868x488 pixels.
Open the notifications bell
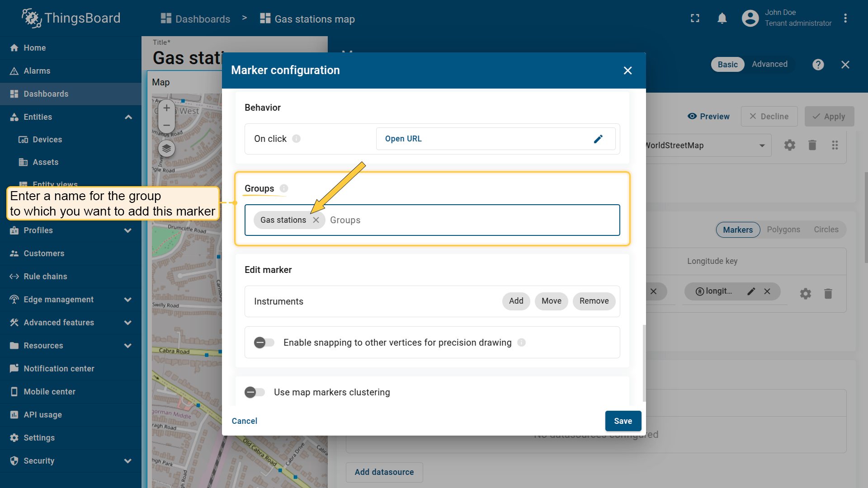(722, 19)
